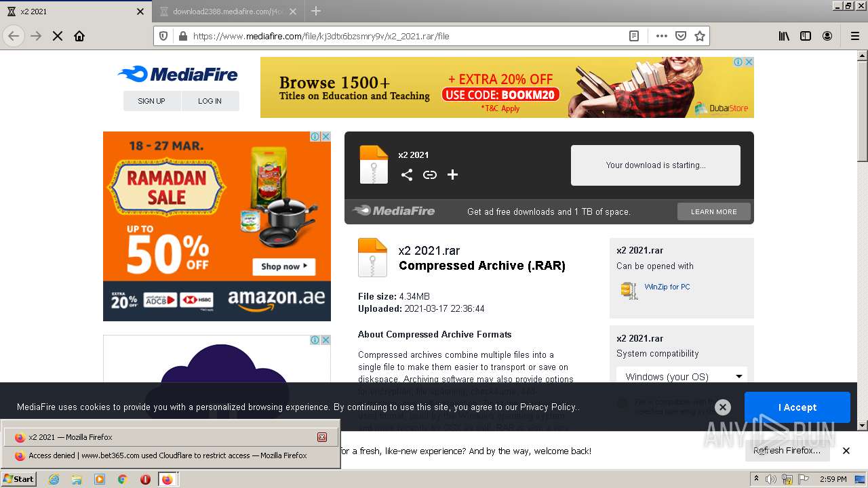Dismiss the cookie notice with X
Image resolution: width=868 pixels, height=488 pixels.
coord(723,407)
